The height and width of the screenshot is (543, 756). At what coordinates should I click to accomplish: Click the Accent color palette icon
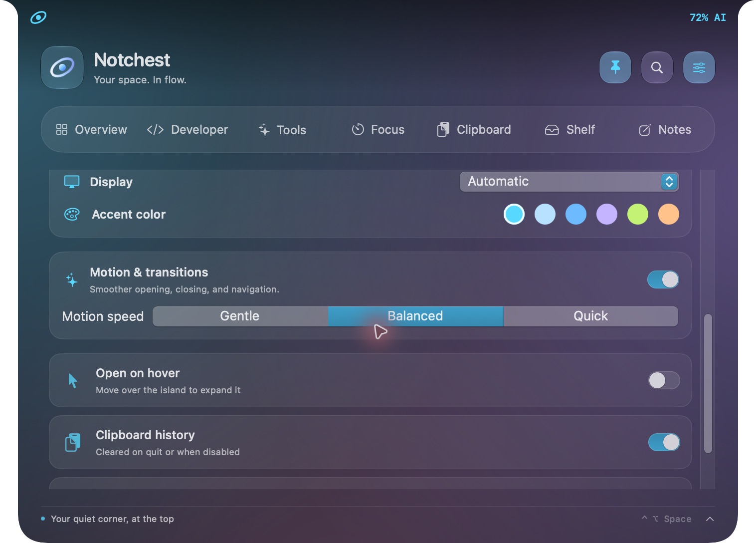click(72, 215)
